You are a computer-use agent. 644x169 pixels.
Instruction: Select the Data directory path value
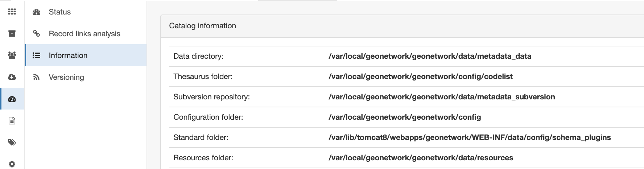pos(430,56)
